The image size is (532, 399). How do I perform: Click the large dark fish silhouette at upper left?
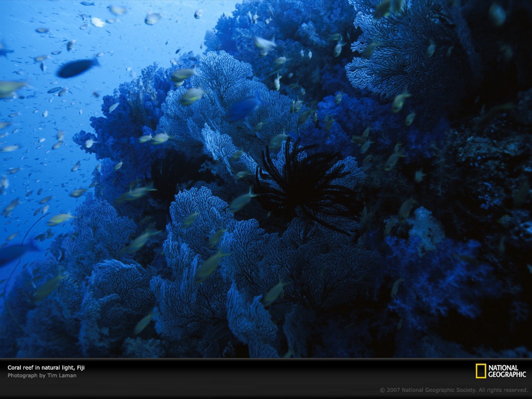(x=77, y=68)
